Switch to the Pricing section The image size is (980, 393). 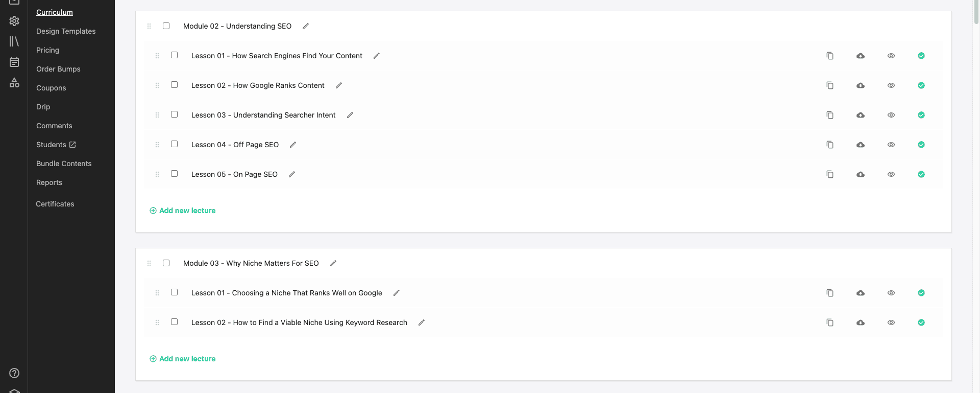click(x=47, y=50)
